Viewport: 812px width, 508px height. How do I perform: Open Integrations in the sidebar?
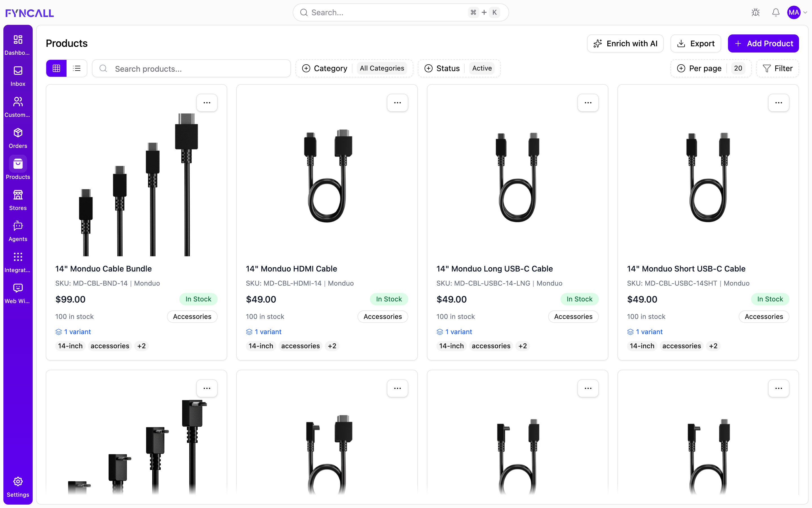click(x=18, y=262)
